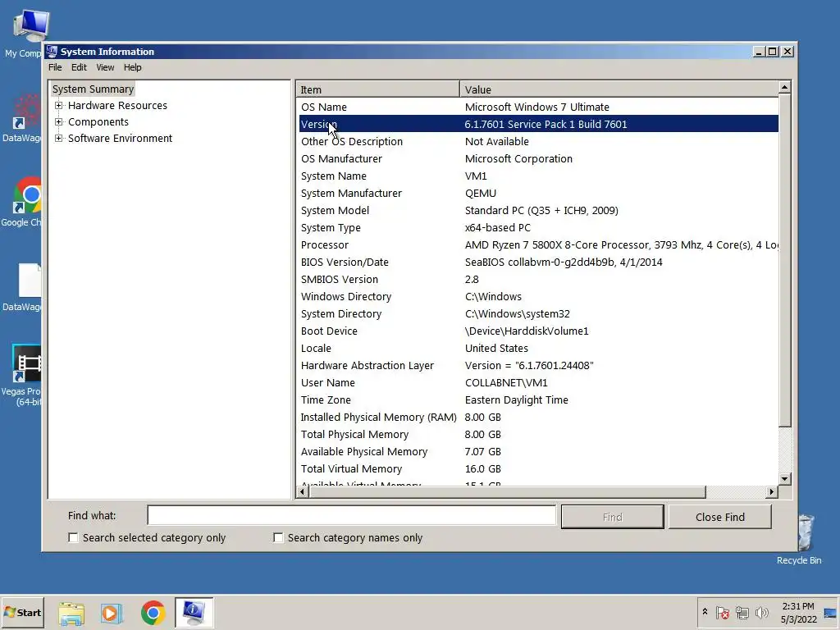Click the vertical scrollbar down arrow

tap(784, 479)
